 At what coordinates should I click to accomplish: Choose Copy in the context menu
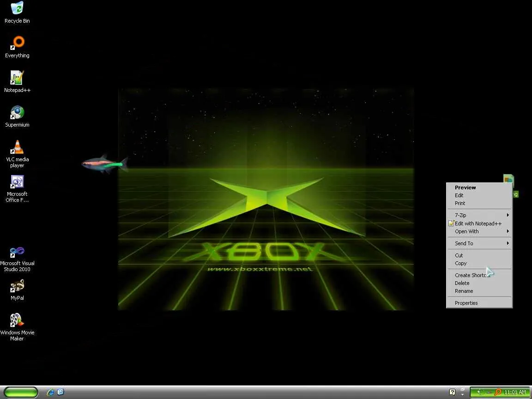(479, 263)
